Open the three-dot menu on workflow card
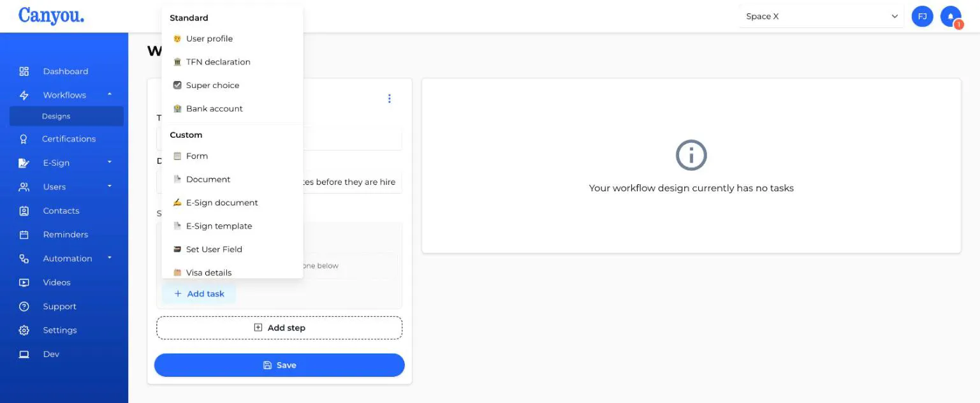The image size is (980, 403). pos(390,98)
